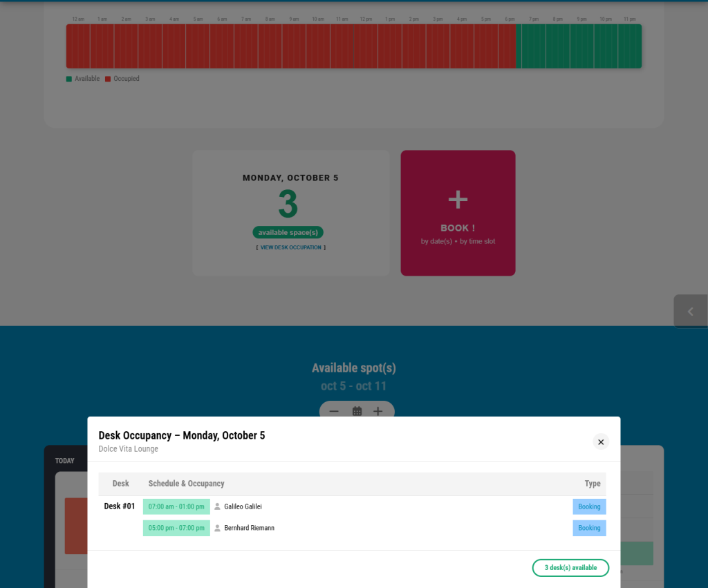Click the Type column header

coord(593,483)
